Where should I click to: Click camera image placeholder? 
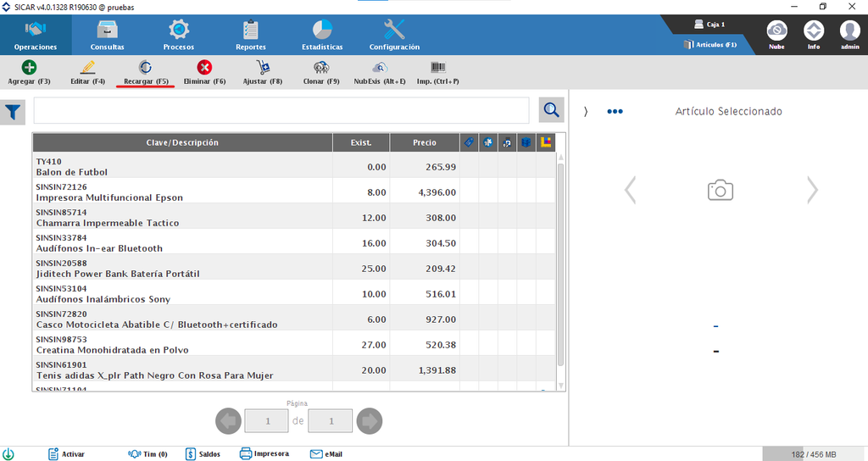click(721, 191)
